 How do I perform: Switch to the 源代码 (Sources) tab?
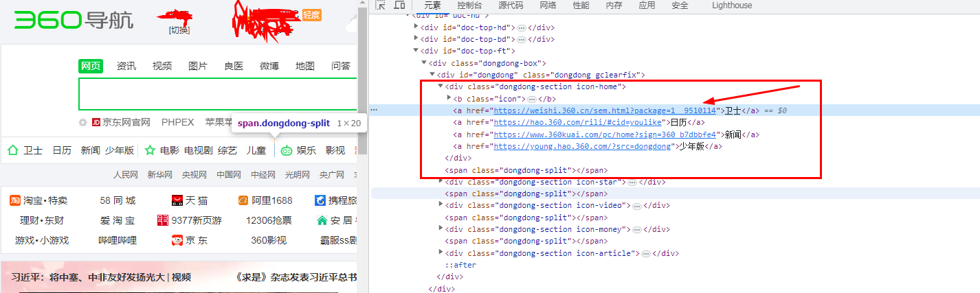[x=511, y=5]
